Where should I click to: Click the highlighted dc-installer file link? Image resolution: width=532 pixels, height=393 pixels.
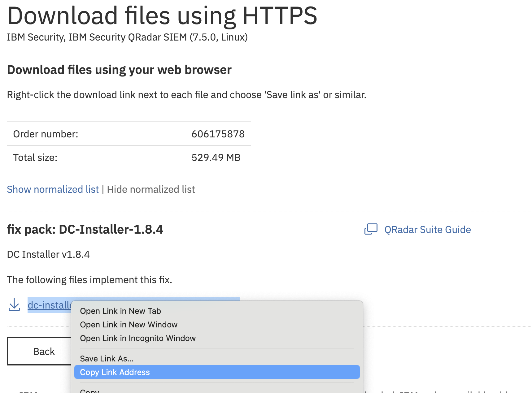(x=50, y=305)
